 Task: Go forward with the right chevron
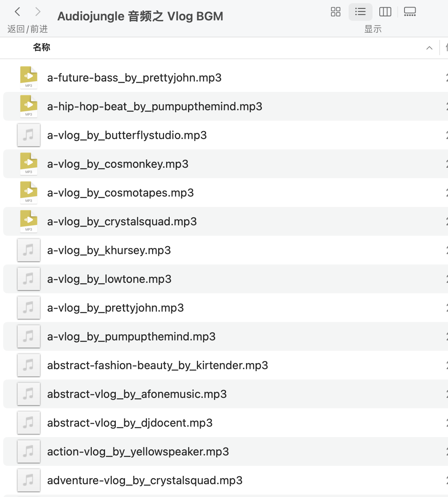point(38,12)
